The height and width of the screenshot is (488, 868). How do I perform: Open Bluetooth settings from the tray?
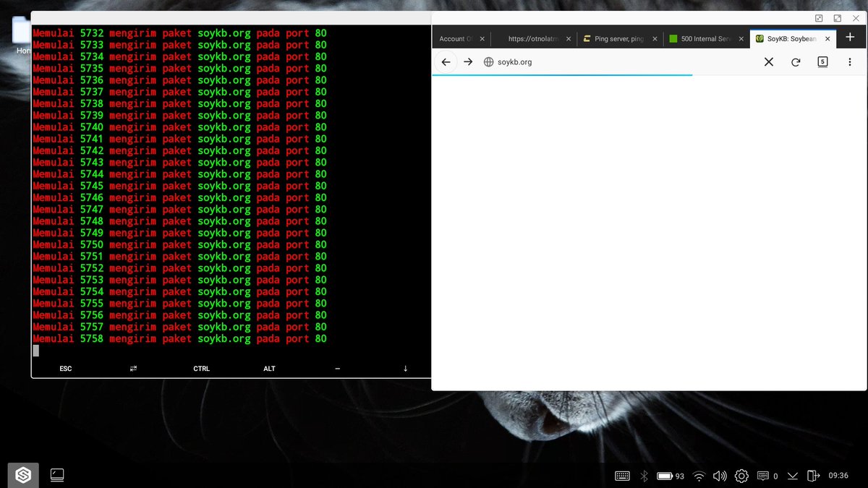643,476
